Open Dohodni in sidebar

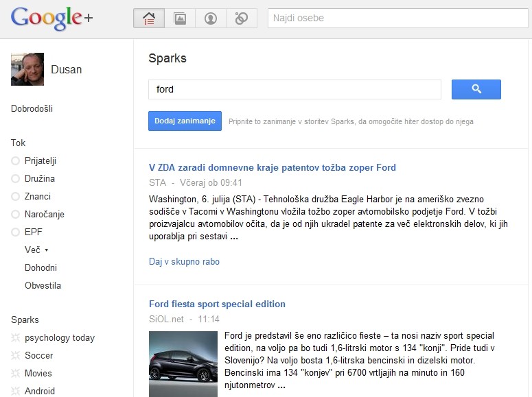(x=41, y=267)
